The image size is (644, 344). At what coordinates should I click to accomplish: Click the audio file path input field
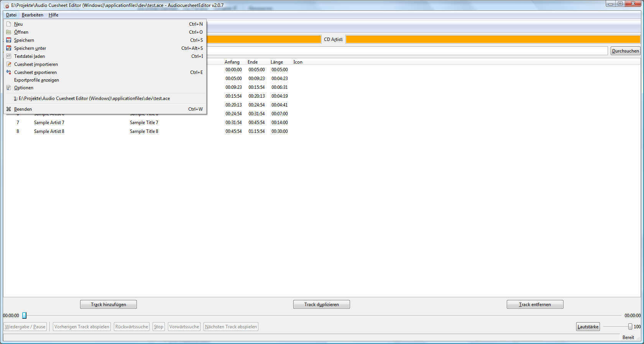pyautogui.click(x=407, y=51)
